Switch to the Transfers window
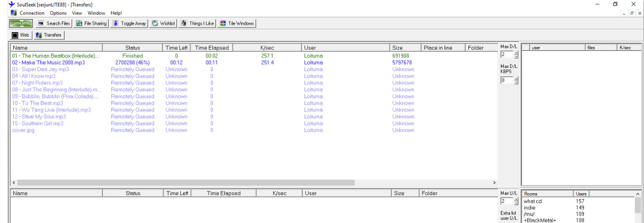 [49, 35]
